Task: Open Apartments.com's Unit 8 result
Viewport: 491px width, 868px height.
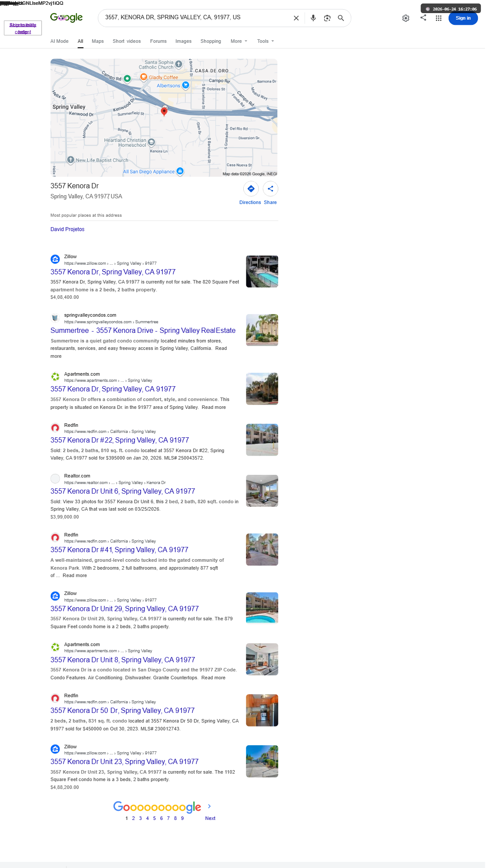Action: pyautogui.click(x=123, y=660)
